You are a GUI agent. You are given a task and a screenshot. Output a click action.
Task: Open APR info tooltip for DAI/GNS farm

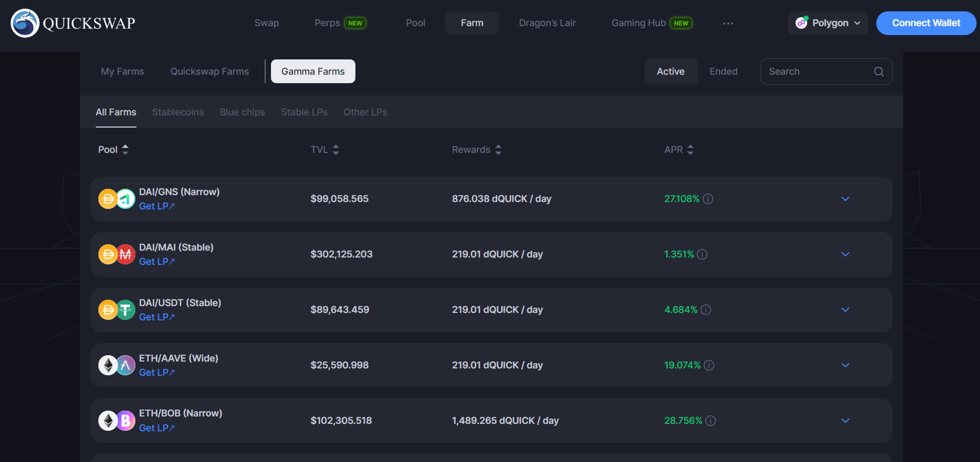[x=709, y=199]
